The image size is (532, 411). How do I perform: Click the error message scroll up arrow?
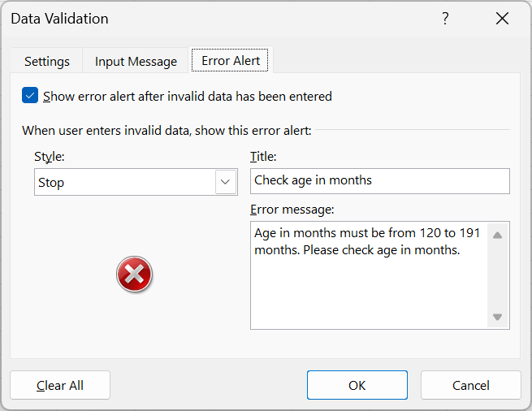coord(497,235)
